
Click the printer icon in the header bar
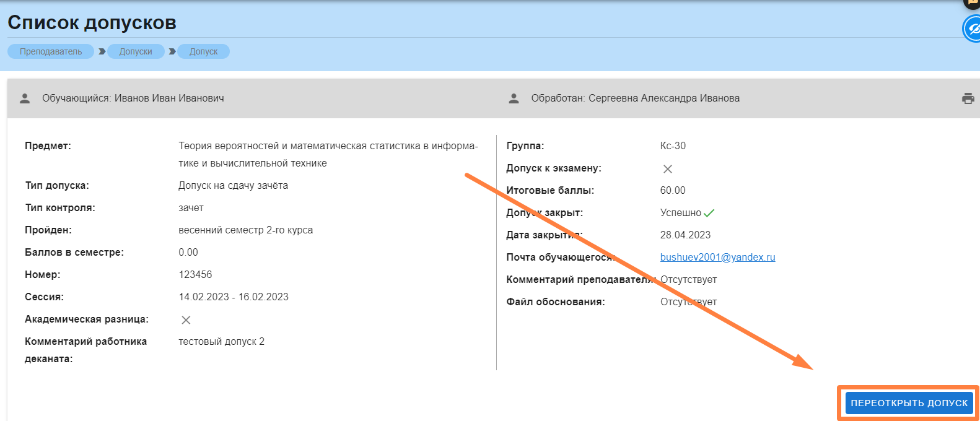968,98
